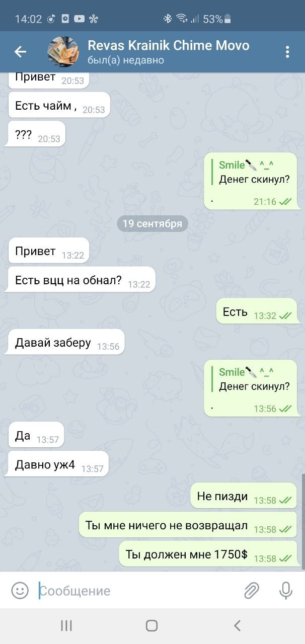The width and height of the screenshot is (305, 644).
Task: Tap quoted reply in the 21:16 message
Action: coord(254,172)
